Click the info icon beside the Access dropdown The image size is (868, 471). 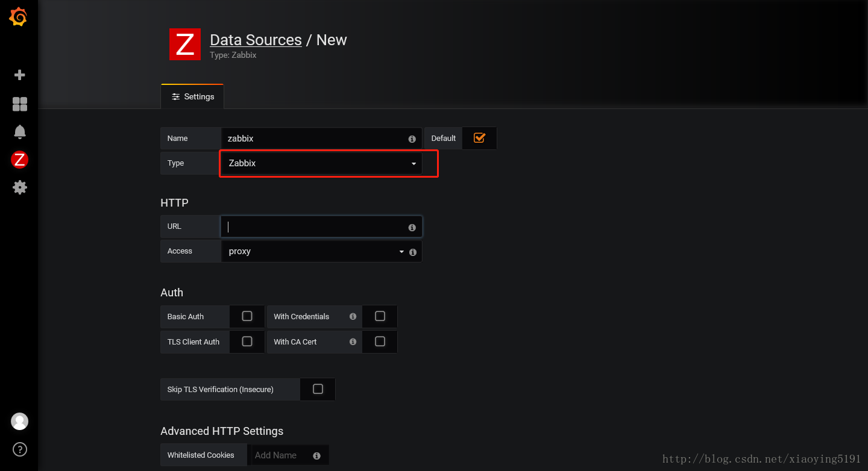coord(413,252)
